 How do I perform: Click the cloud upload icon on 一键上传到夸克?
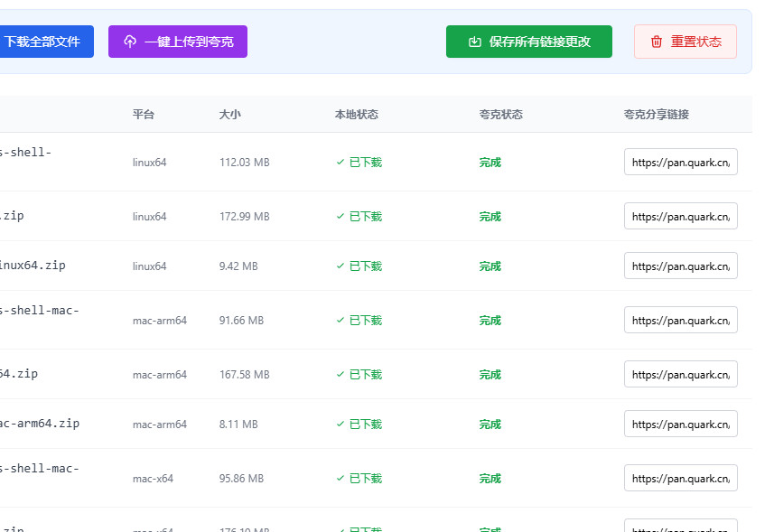130,42
